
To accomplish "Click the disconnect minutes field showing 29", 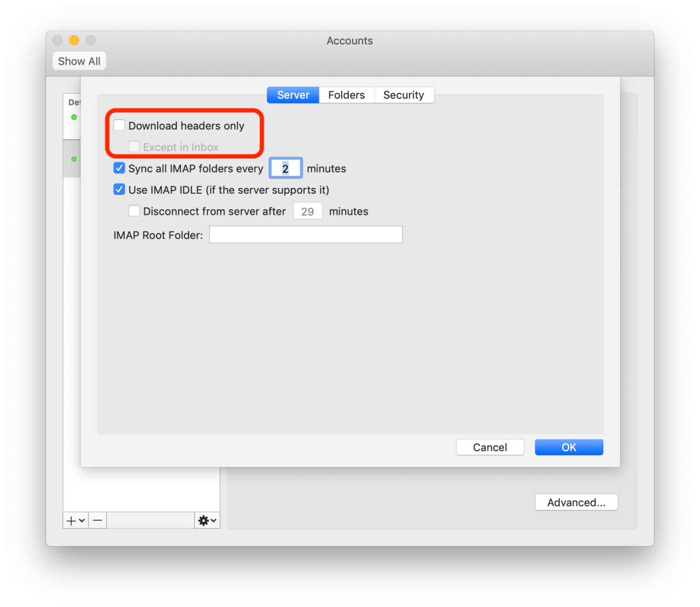I will tap(308, 211).
